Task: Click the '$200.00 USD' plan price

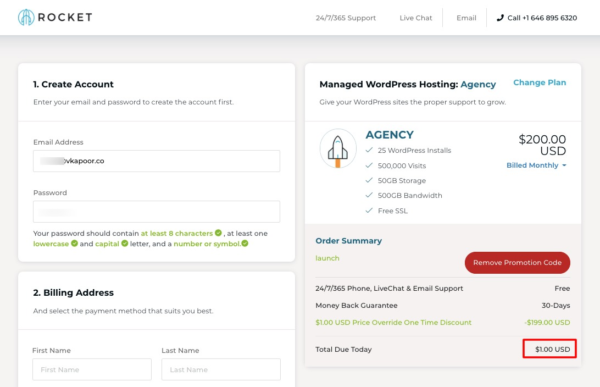Action: (x=542, y=145)
